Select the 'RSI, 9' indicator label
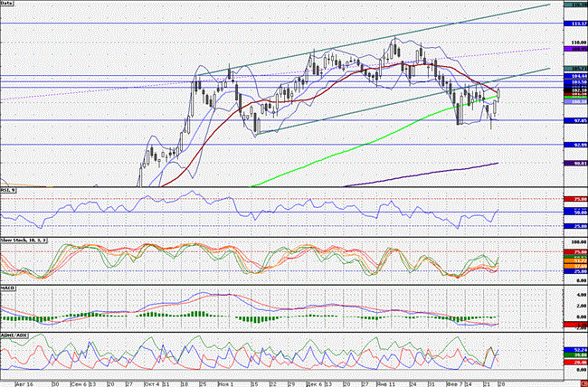The width and height of the screenshot is (588, 387). tap(10, 191)
